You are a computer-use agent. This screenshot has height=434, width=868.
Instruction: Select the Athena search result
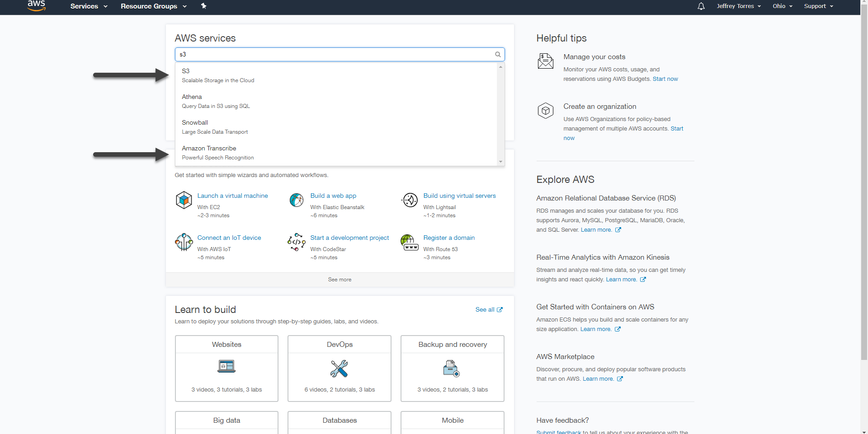tap(336, 101)
